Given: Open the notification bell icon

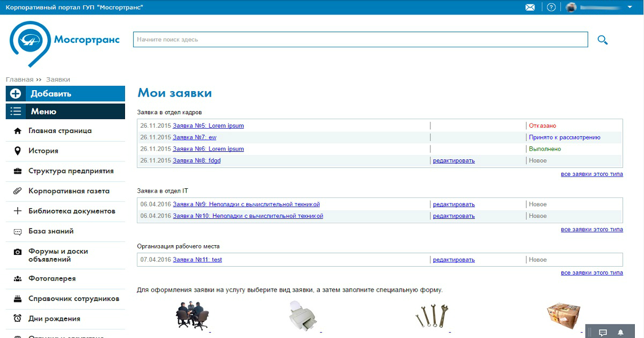Looking at the screenshot, I should click(620, 332).
